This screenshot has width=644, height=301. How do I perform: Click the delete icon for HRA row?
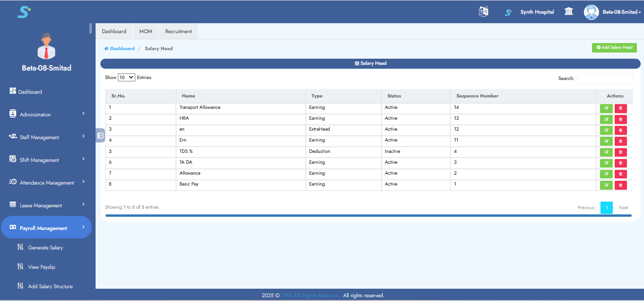(x=620, y=119)
